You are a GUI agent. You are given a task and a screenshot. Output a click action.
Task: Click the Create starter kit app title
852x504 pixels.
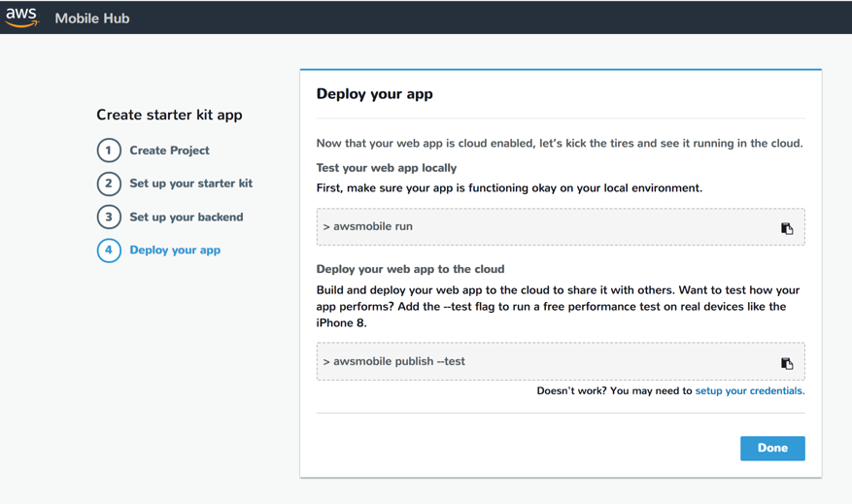169,115
